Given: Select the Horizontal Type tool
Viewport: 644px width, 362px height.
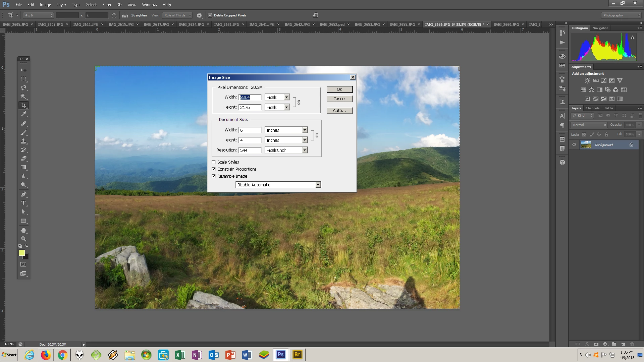Looking at the screenshot, I should tap(23, 203).
